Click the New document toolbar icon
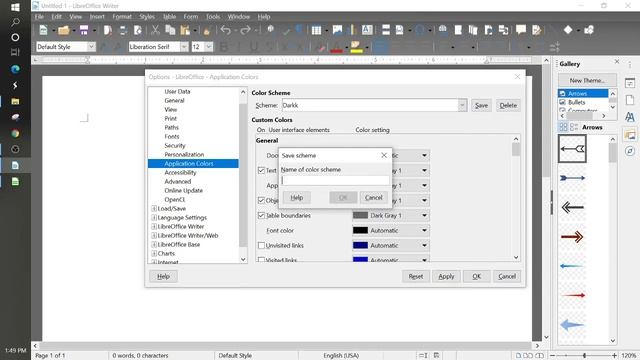Viewport: 640px width, 360px height. click(43, 30)
